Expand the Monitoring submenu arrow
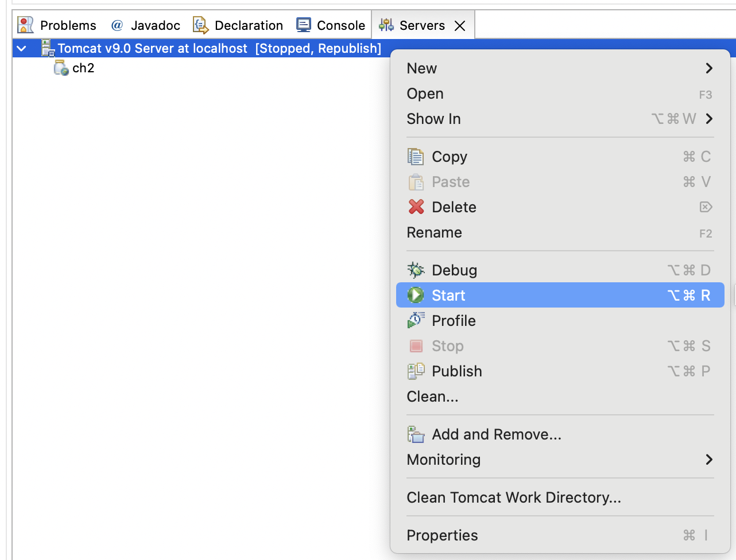This screenshot has width=736, height=560. (x=709, y=460)
